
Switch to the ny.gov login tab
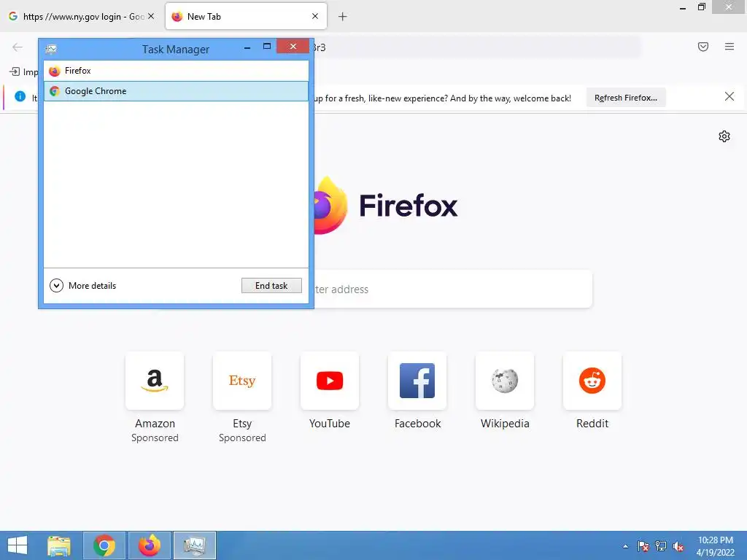[x=83, y=16]
